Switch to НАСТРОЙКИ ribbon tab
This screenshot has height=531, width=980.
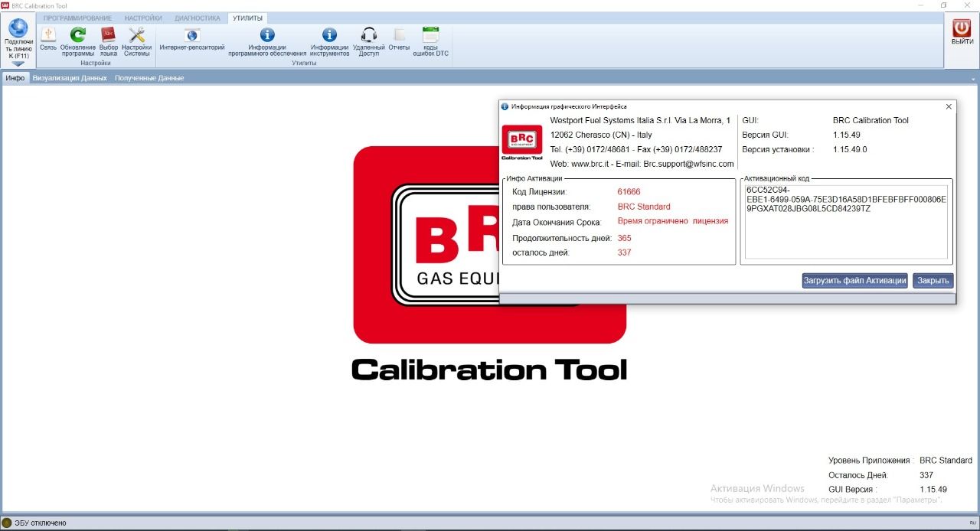pyautogui.click(x=143, y=18)
